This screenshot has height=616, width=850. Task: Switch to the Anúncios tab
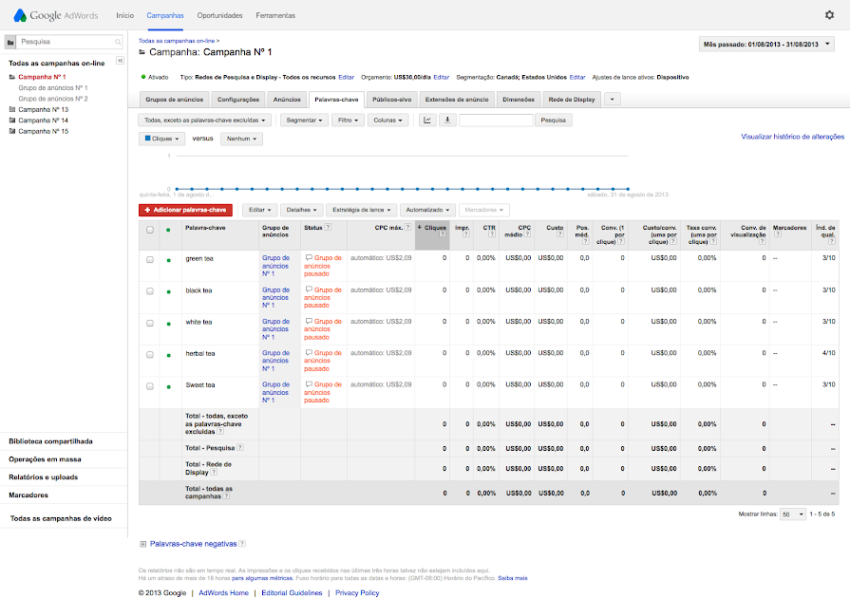click(287, 99)
